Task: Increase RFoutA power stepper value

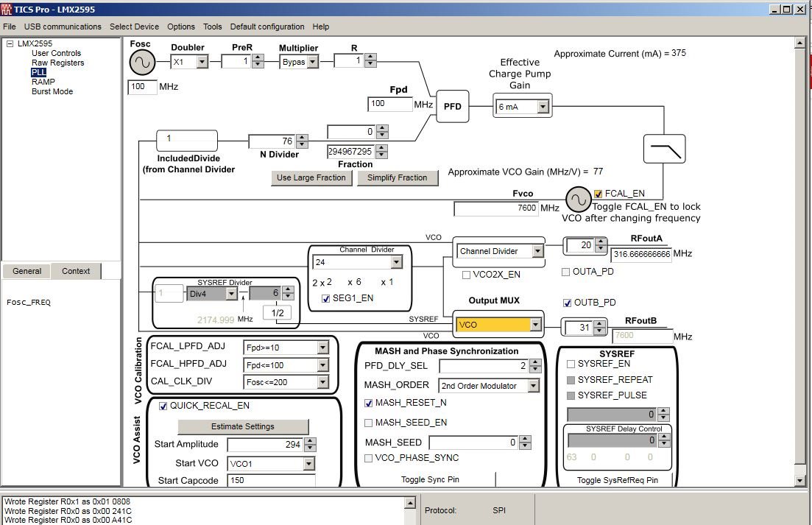Action: tap(601, 242)
